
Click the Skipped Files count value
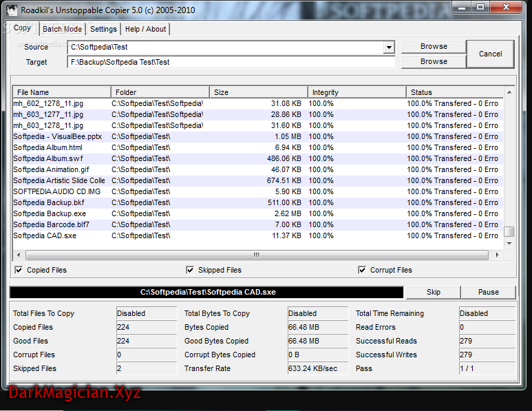tap(147, 368)
